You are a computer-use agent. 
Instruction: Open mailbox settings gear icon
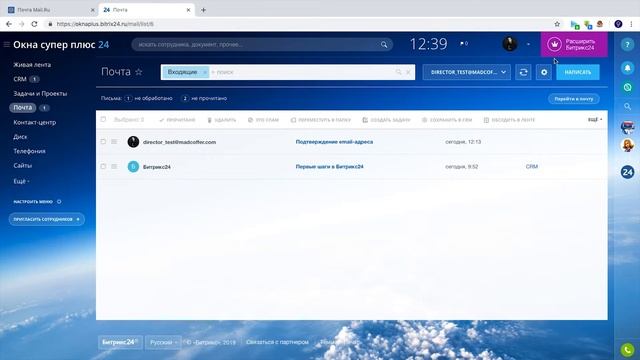[544, 72]
